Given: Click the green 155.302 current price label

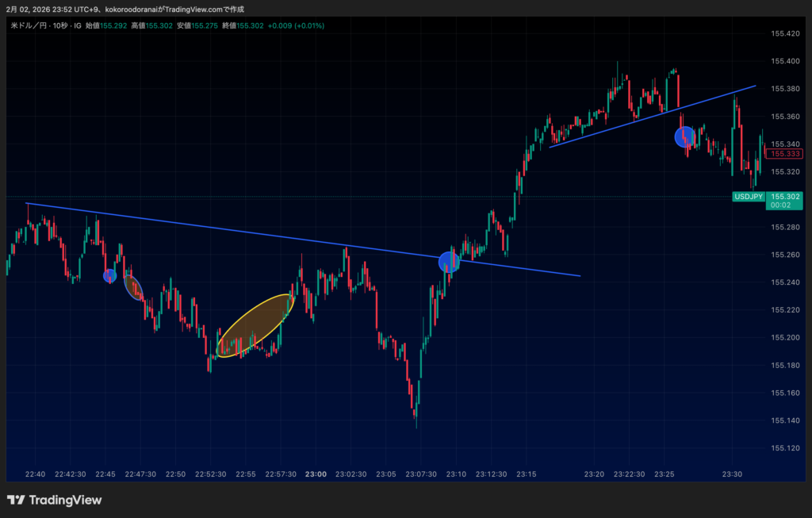Looking at the screenshot, I should tap(784, 196).
